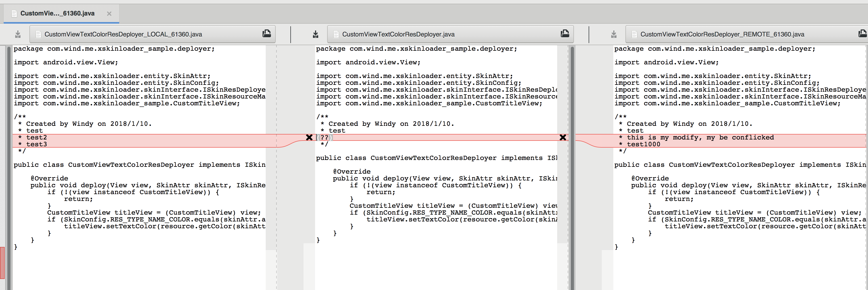The image size is (868, 290).
Task: Open file browser icon in REMOTE file chooser
Action: pos(862,34)
